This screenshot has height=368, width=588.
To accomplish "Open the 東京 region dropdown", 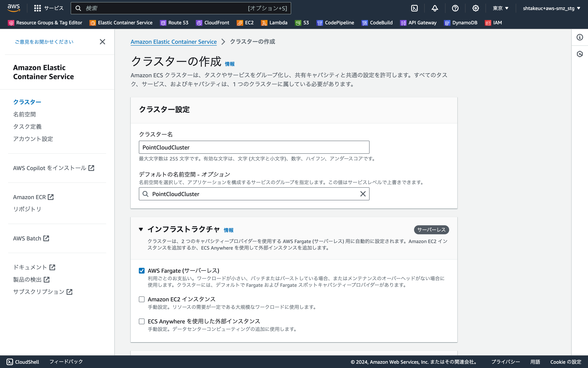I will (501, 8).
